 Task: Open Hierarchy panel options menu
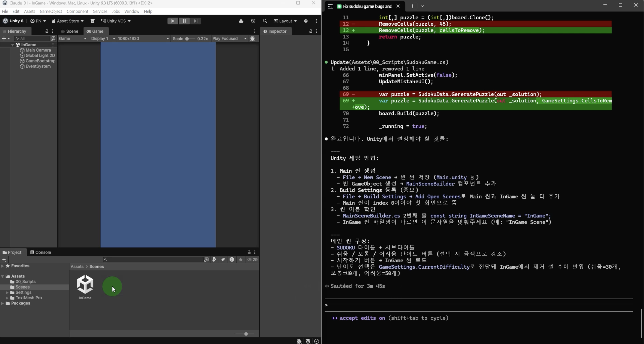53,31
